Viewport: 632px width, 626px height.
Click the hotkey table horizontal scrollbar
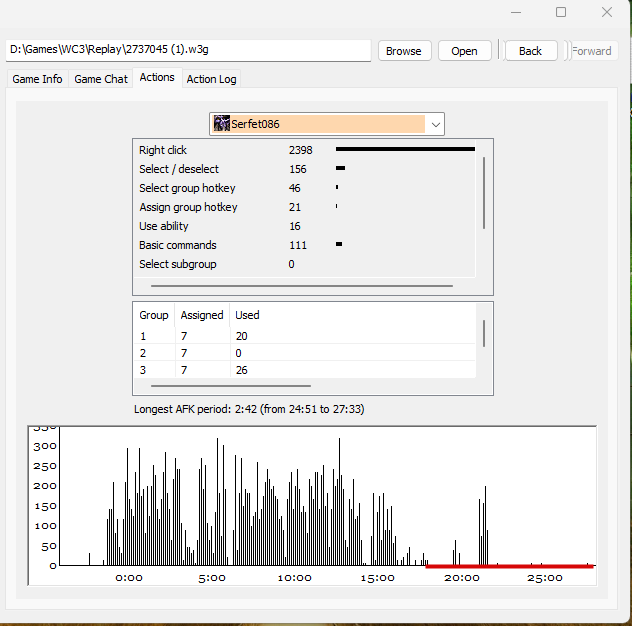(231, 386)
